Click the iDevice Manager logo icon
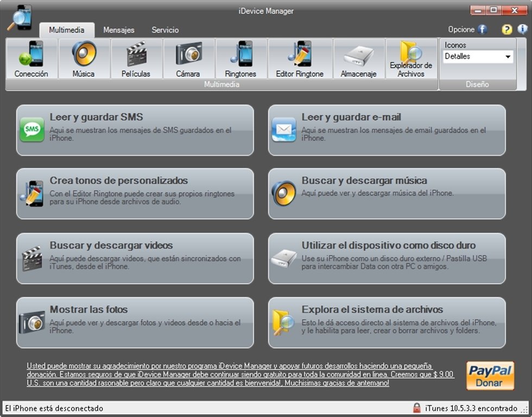The image size is (532, 417). (21, 17)
